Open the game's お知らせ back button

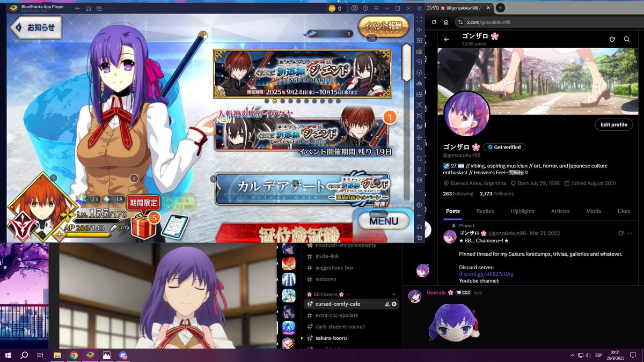[36, 27]
